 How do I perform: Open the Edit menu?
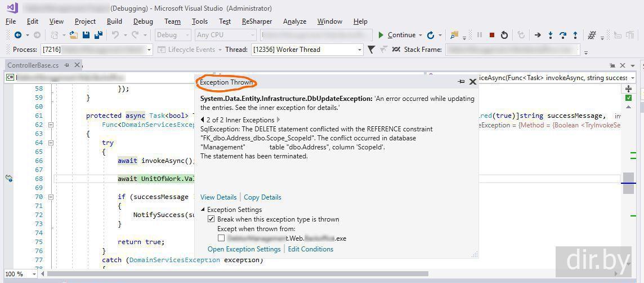pos(33,21)
